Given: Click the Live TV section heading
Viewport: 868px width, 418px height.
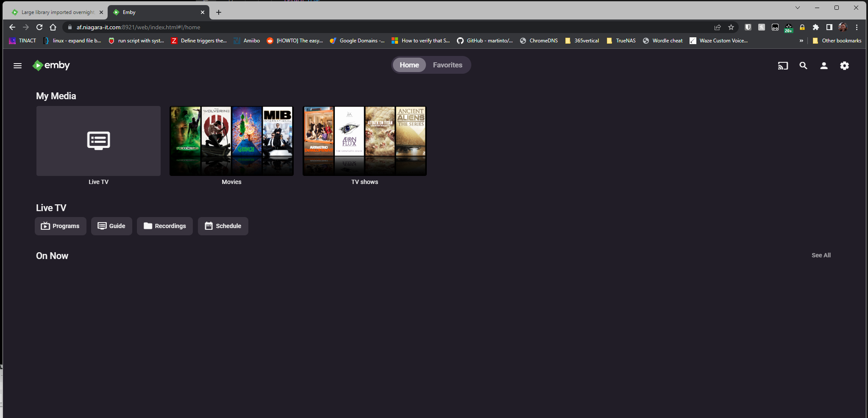Looking at the screenshot, I should pyautogui.click(x=51, y=208).
